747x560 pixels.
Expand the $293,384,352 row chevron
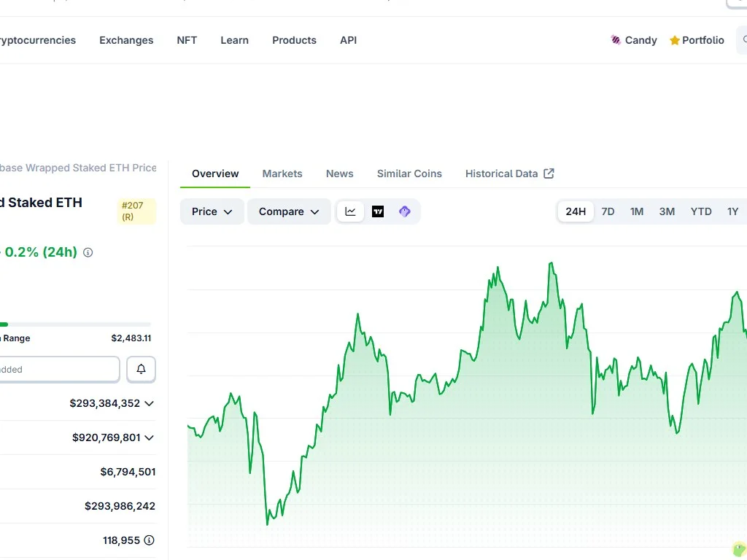pyautogui.click(x=149, y=403)
